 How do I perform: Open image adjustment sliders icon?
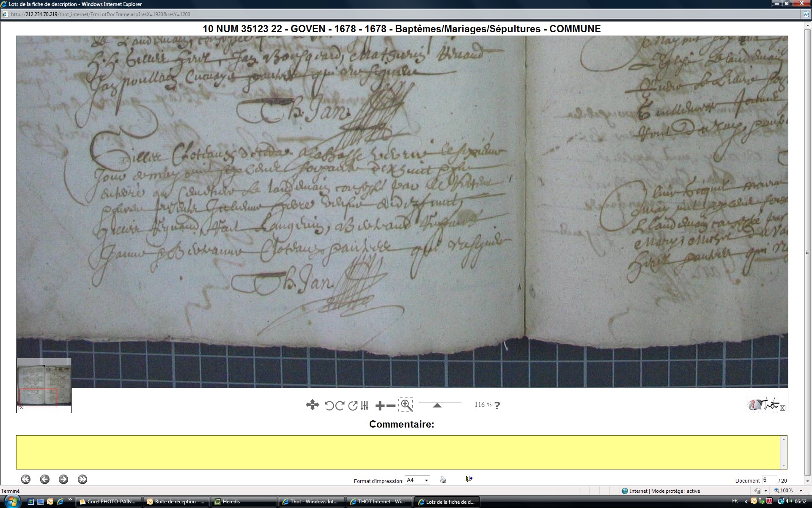click(x=365, y=406)
